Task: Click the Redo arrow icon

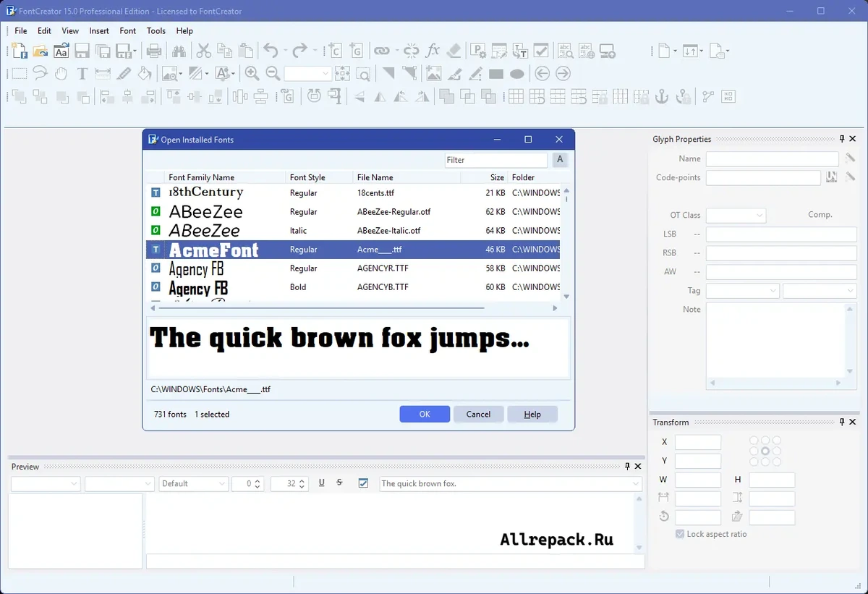Action: click(299, 51)
